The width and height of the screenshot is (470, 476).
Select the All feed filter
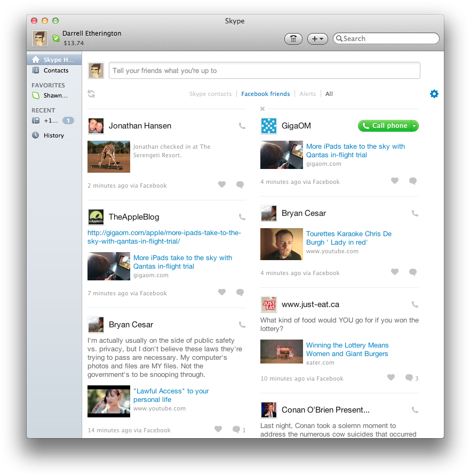coord(329,94)
